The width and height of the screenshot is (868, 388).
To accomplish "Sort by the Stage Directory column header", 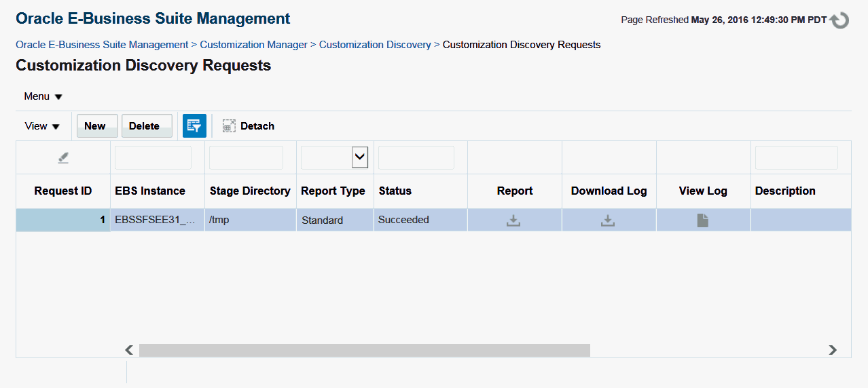I will [250, 191].
